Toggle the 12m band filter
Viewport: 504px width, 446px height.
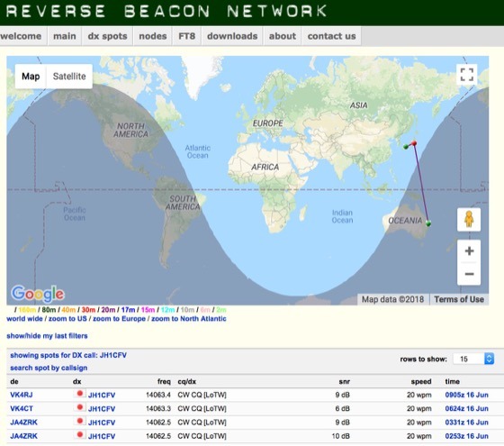tap(167, 310)
